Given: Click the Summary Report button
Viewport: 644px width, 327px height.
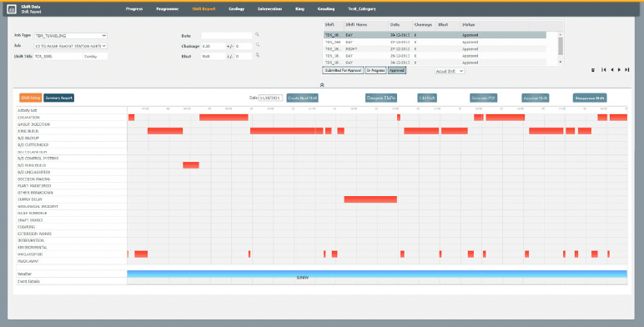Looking at the screenshot, I should 59,98.
